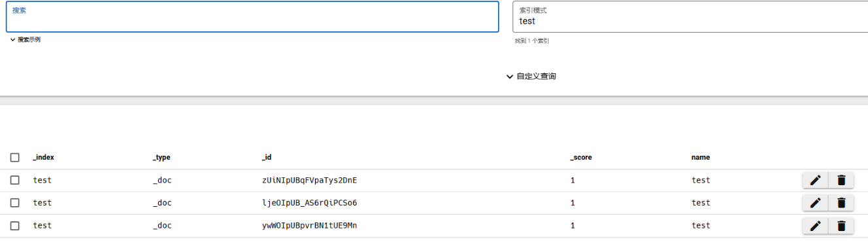Screen dimensions: 868x250
Task: Click the id cell zUiNIpUBqFVpaTys2DnE
Action: click(309, 181)
